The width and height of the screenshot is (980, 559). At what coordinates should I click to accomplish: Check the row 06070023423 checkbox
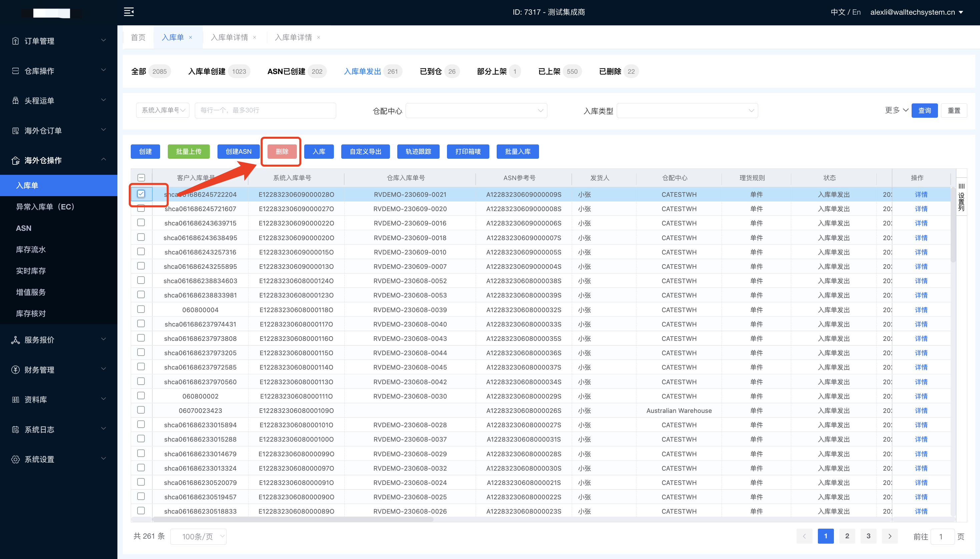point(141,410)
